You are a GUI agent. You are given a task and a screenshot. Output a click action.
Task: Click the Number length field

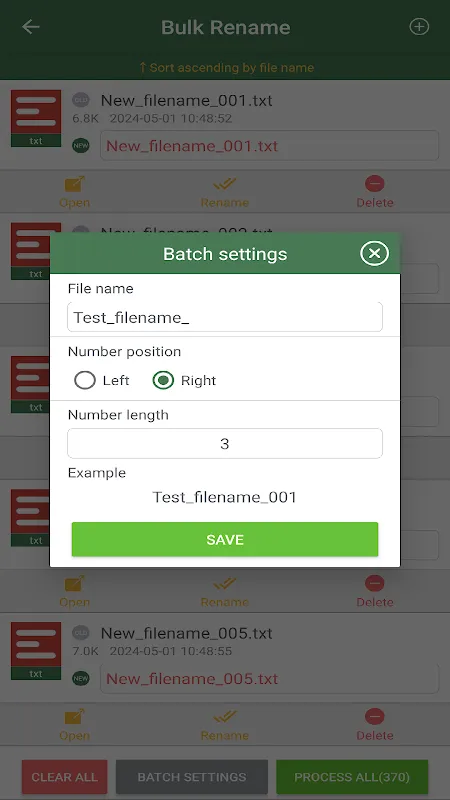[x=225, y=443]
